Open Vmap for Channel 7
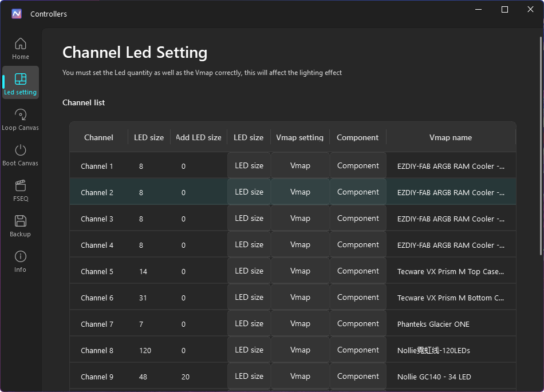The width and height of the screenshot is (544, 392). pos(300,324)
